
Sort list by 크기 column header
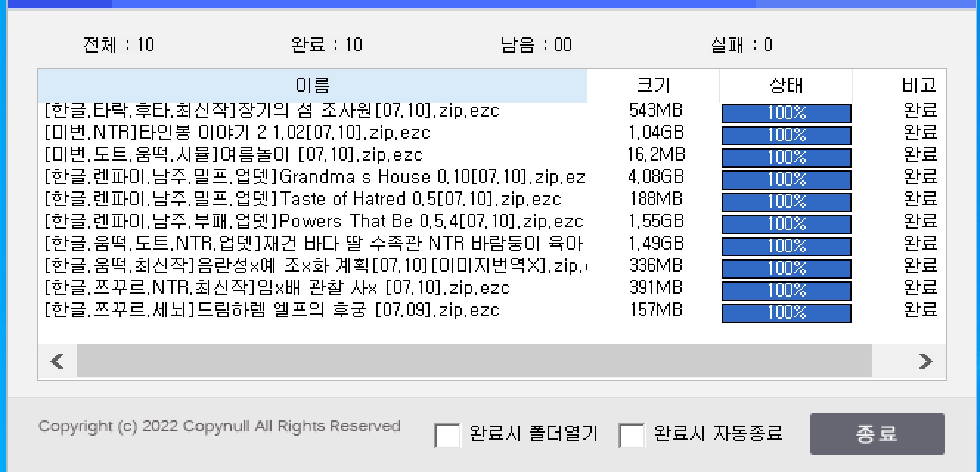click(x=653, y=85)
